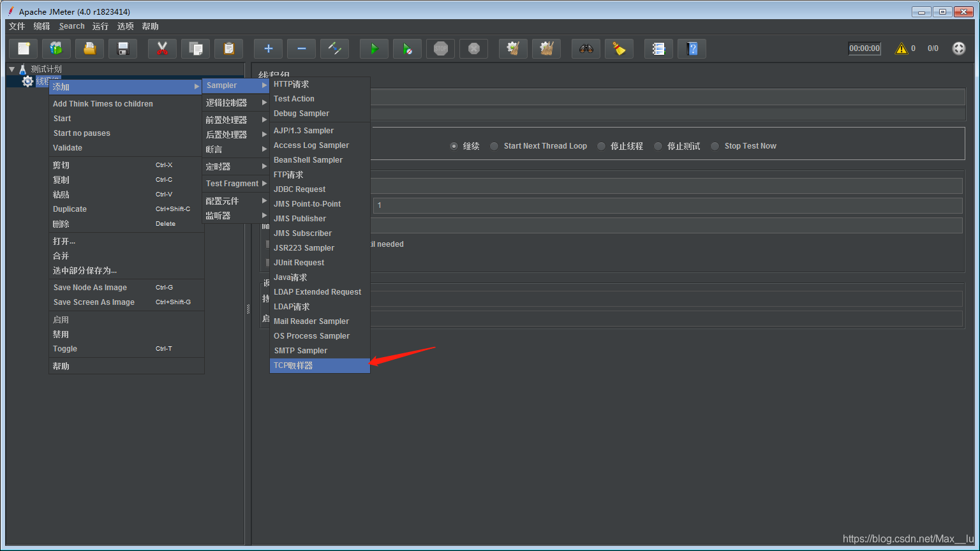The image size is (980, 551).
Task: Expand the 定时器 submenu
Action: (236, 166)
